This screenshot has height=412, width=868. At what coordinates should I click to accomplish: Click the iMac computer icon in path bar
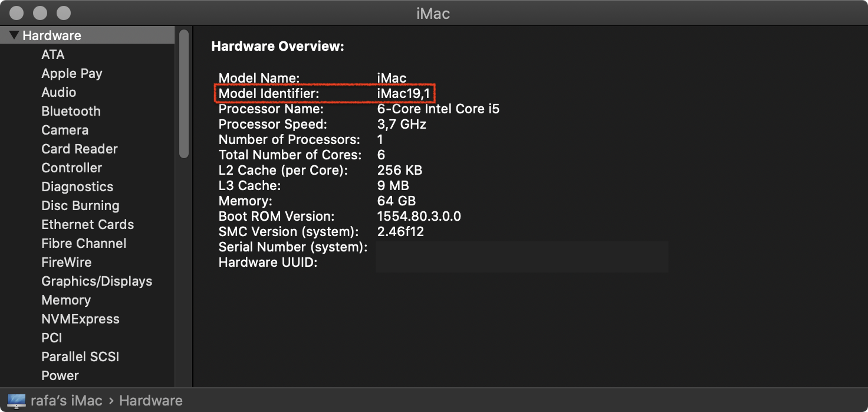coord(17,401)
